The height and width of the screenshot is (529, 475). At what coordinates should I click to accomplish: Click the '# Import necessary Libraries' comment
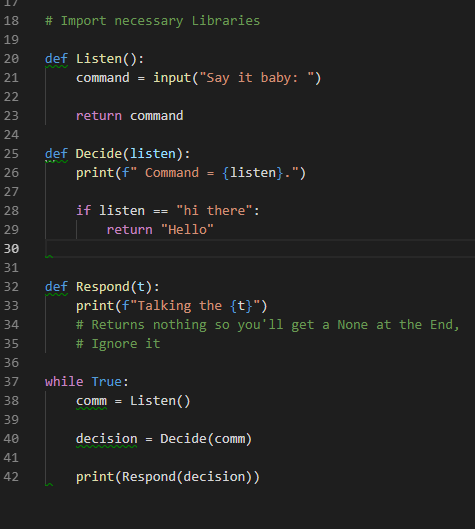coord(152,21)
